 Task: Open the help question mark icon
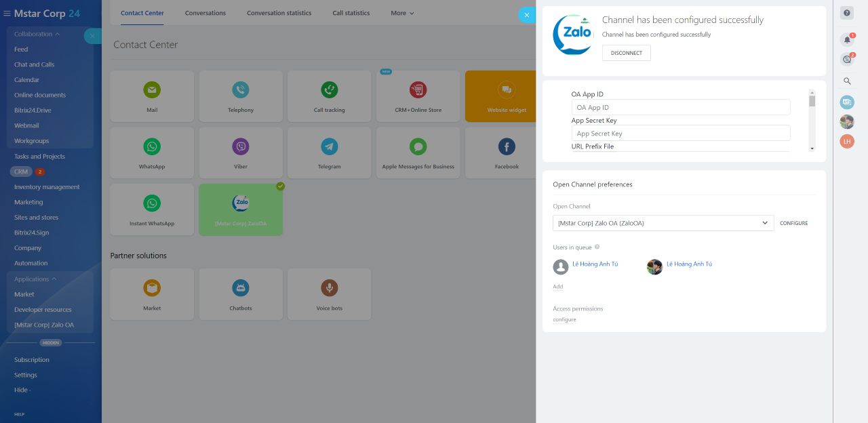846,13
